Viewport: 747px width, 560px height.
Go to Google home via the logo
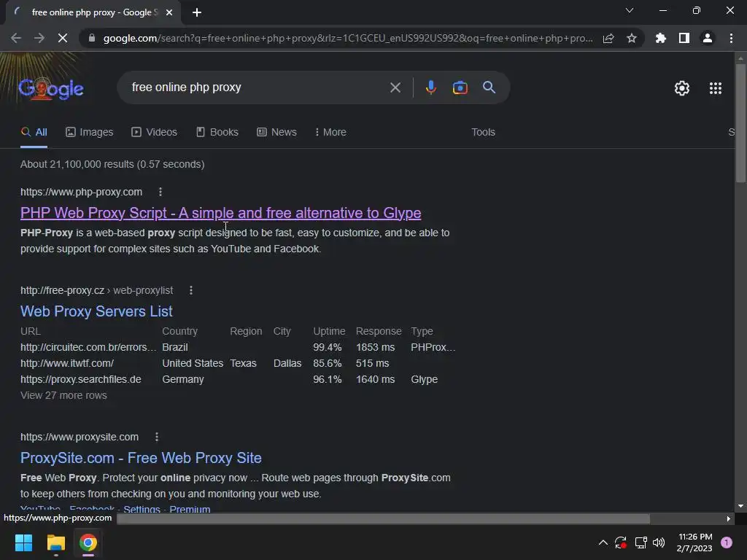coord(51,88)
